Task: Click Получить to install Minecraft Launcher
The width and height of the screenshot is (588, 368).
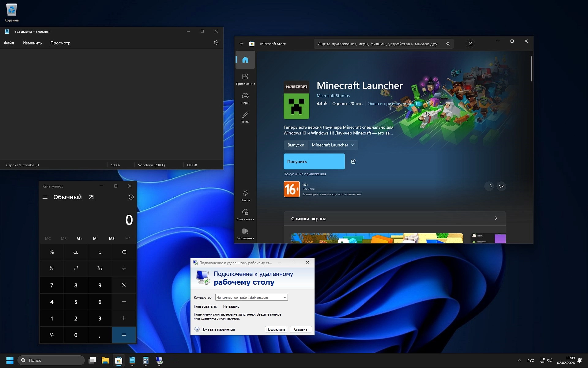Action: coord(314,161)
